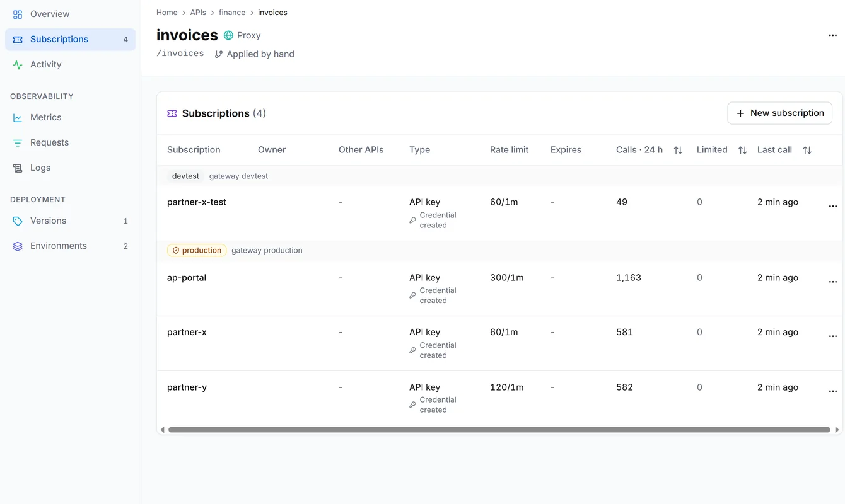This screenshot has width=845, height=504.
Task: Click the Versions tag icon
Action: coord(18,220)
